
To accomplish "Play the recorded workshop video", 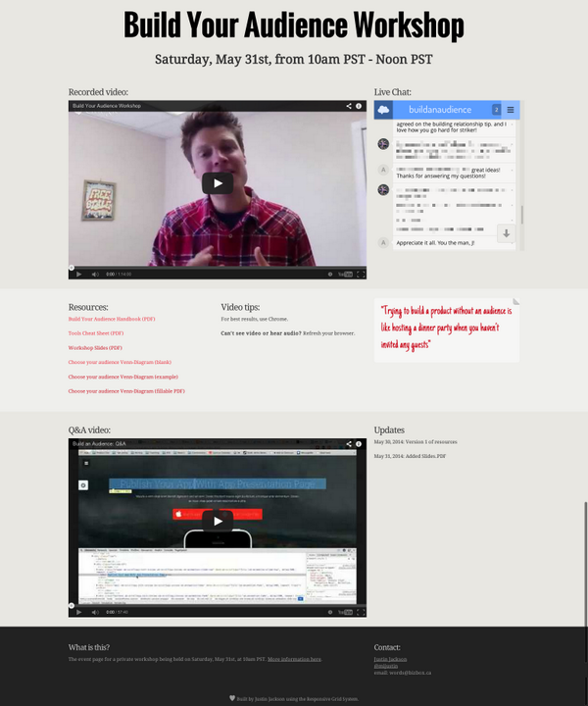I will (218, 182).
